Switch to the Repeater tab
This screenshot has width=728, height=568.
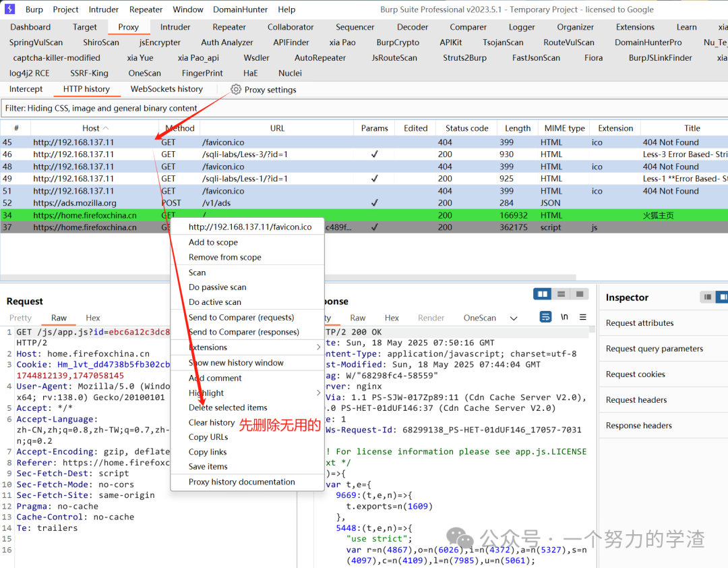pyautogui.click(x=229, y=27)
